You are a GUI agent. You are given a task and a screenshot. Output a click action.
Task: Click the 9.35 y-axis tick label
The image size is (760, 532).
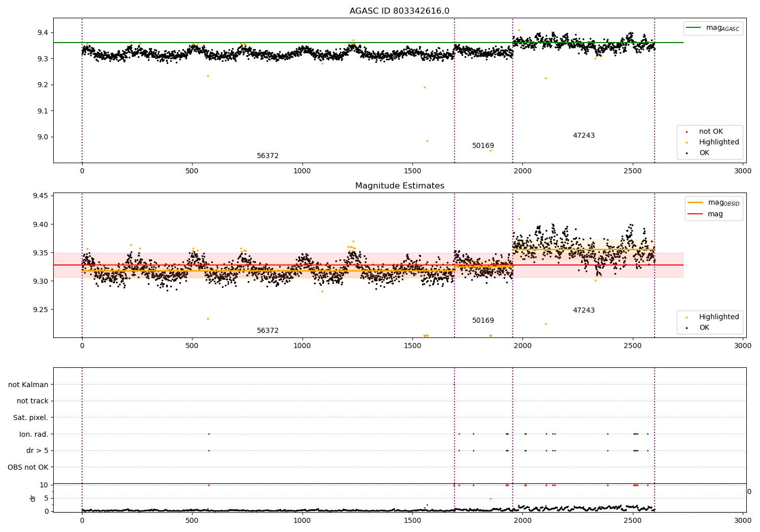41,253
